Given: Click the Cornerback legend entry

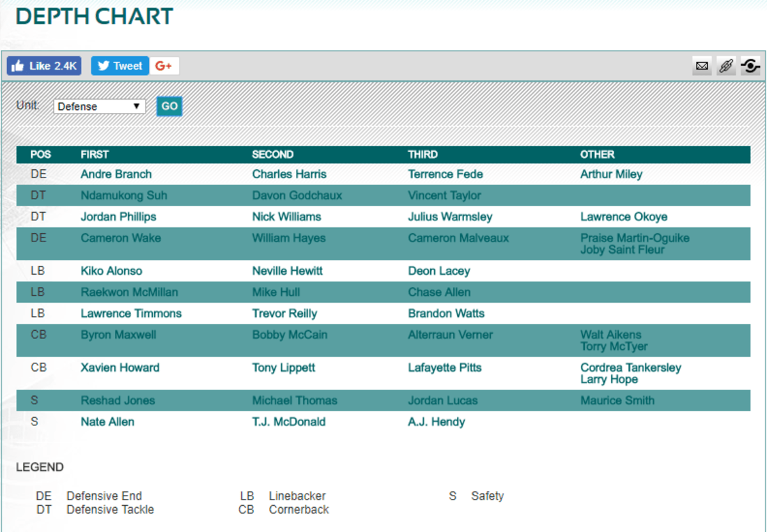Looking at the screenshot, I should [x=299, y=510].
